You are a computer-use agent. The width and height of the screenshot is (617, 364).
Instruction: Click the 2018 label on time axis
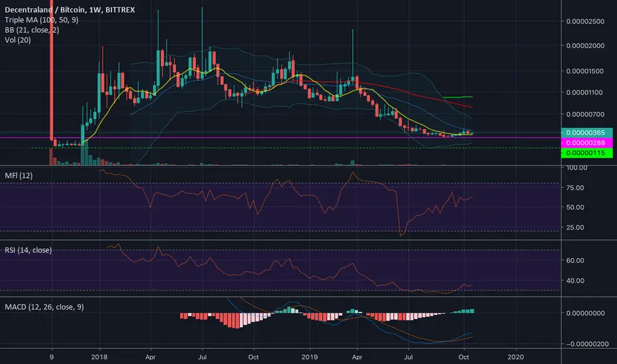pyautogui.click(x=99, y=357)
